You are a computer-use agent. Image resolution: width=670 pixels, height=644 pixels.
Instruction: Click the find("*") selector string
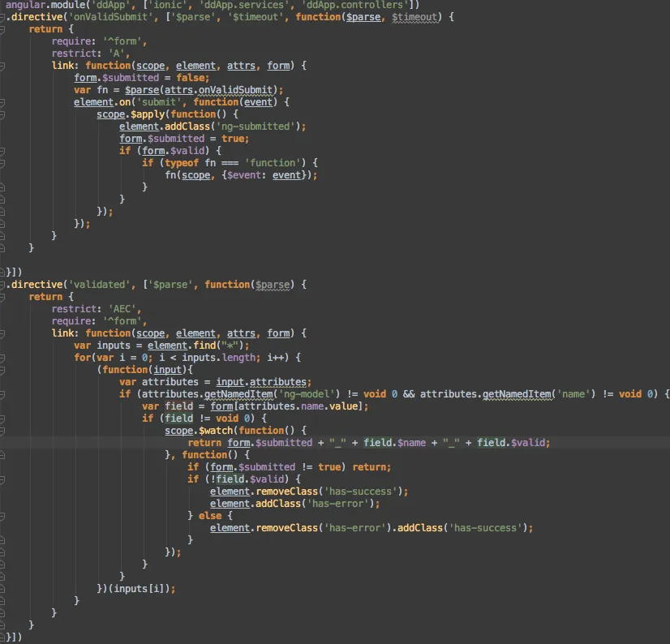coord(230,346)
